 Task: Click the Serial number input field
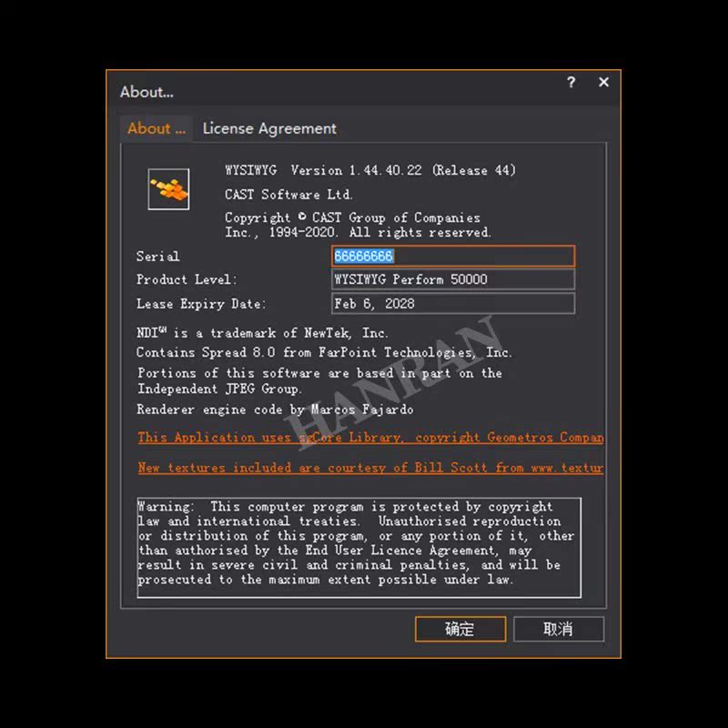453,256
